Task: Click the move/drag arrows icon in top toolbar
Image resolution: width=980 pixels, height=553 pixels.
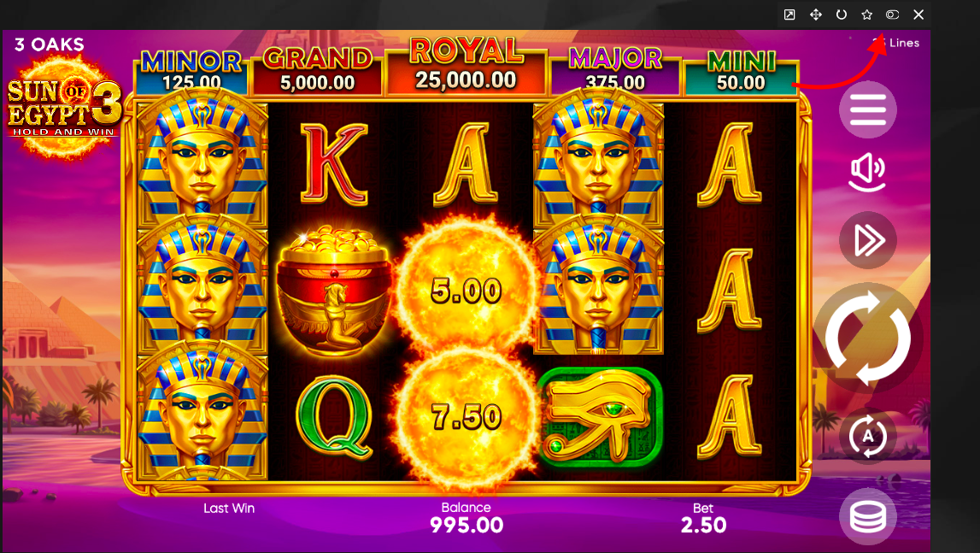Action: (816, 15)
